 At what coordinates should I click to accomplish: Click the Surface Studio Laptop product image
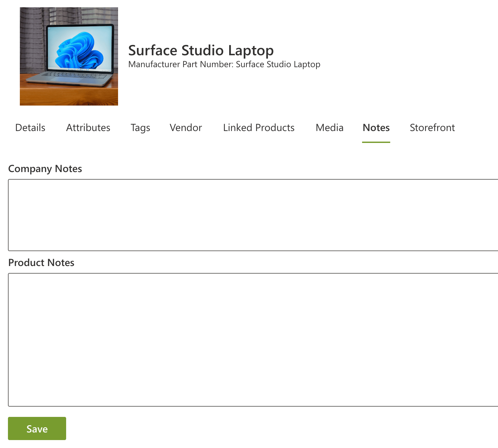pyautogui.click(x=69, y=57)
